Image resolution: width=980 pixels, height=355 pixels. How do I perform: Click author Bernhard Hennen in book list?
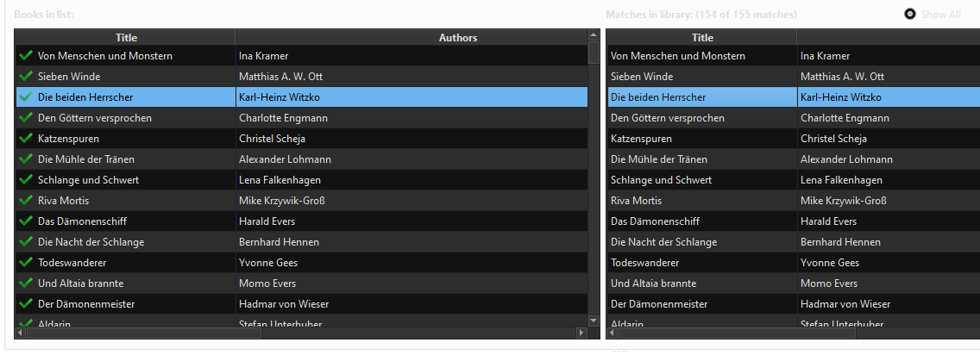coord(279,241)
